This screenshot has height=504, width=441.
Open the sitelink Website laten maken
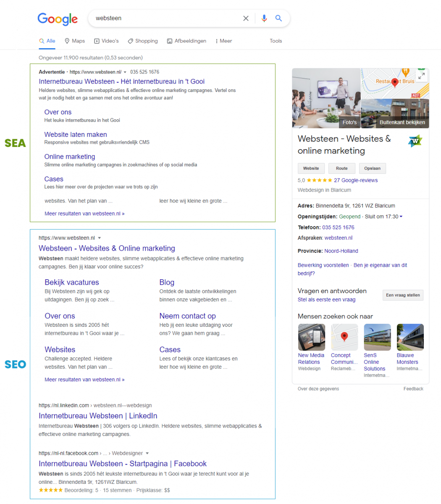[76, 134]
